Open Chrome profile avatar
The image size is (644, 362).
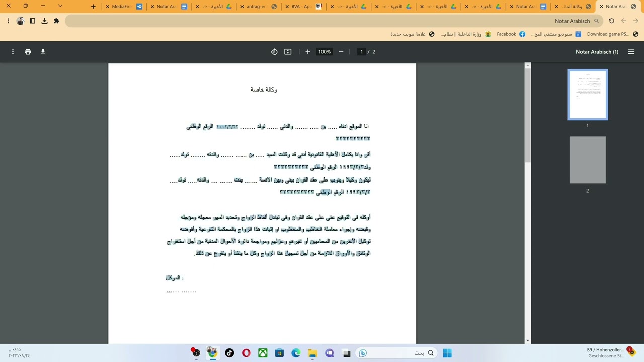20,21
